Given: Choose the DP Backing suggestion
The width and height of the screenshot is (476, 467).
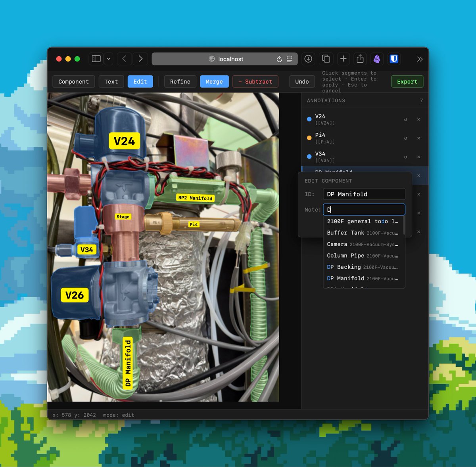Looking at the screenshot, I should click(x=363, y=267).
